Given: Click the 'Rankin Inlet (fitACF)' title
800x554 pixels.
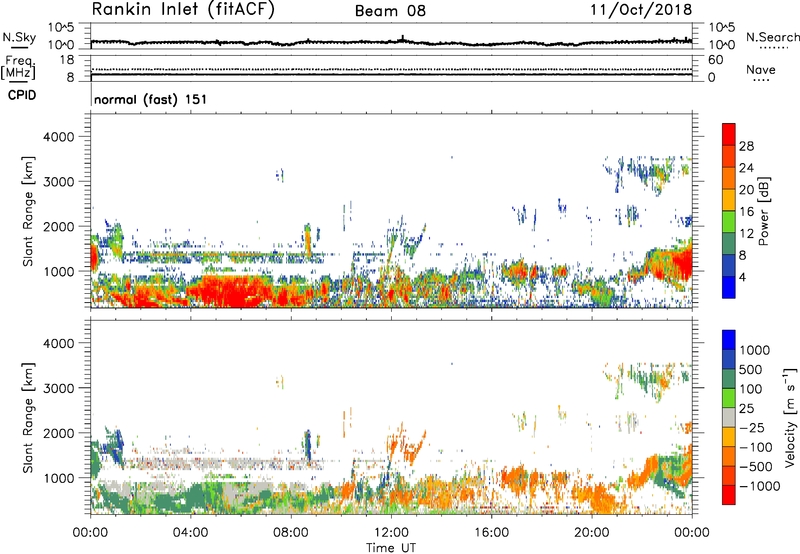Looking at the screenshot, I should click(x=183, y=10).
